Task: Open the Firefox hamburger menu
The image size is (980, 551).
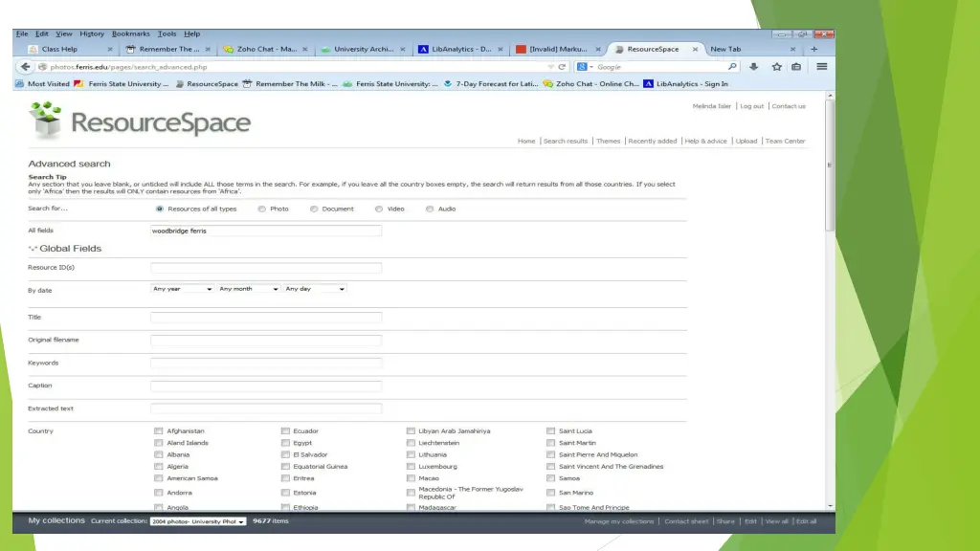Action: 822,66
